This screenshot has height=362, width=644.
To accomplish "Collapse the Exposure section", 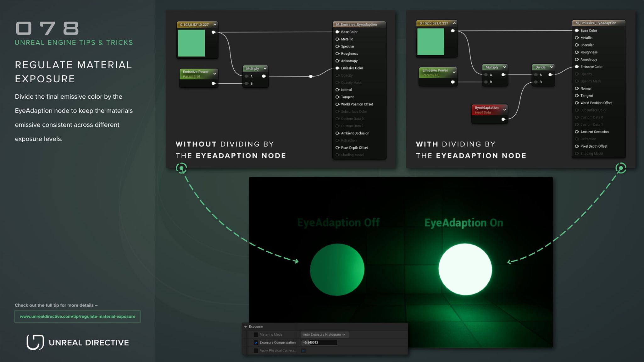I will tap(246, 326).
